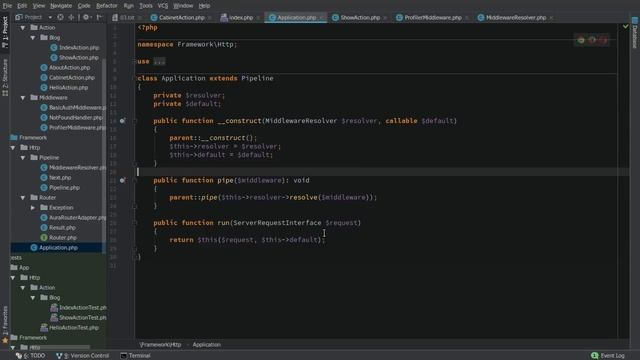Open Result.php in project tree

click(58, 228)
